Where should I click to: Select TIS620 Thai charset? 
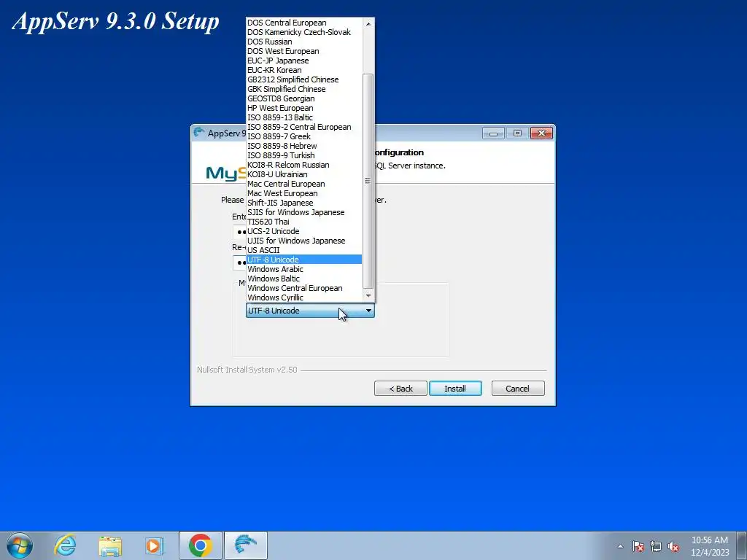coord(304,222)
